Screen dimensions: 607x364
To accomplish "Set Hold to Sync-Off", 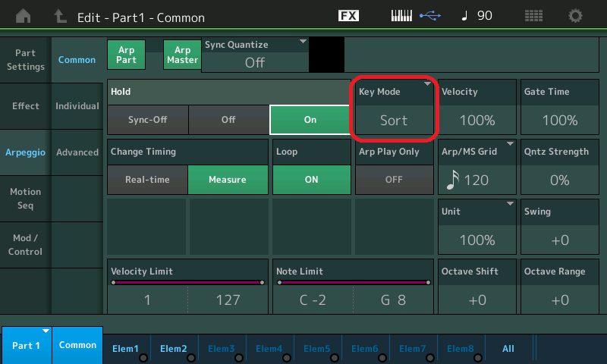I will coord(147,120).
